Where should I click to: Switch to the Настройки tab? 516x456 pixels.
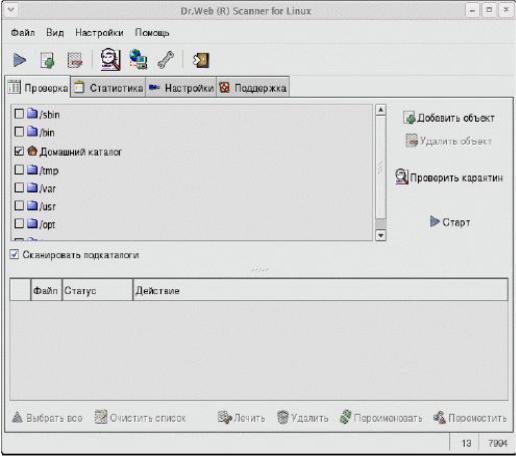click(x=181, y=88)
